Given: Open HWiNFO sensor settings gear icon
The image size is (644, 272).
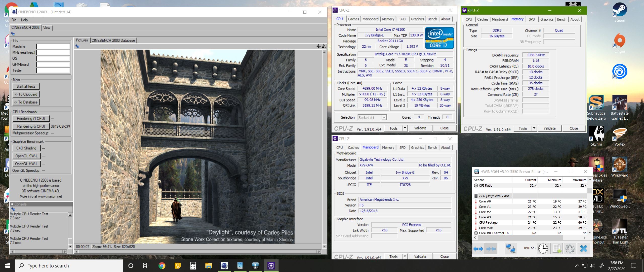Looking at the screenshot, I should (570, 249).
